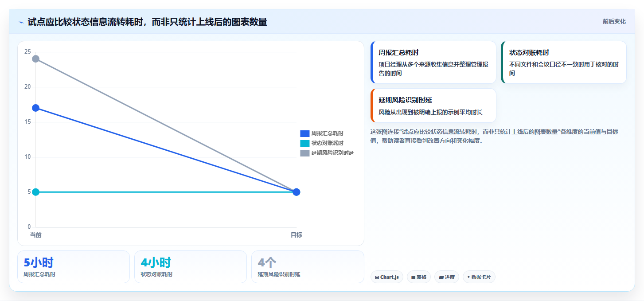Click the 表格 tag chip
644x301 pixels.
(x=419, y=277)
